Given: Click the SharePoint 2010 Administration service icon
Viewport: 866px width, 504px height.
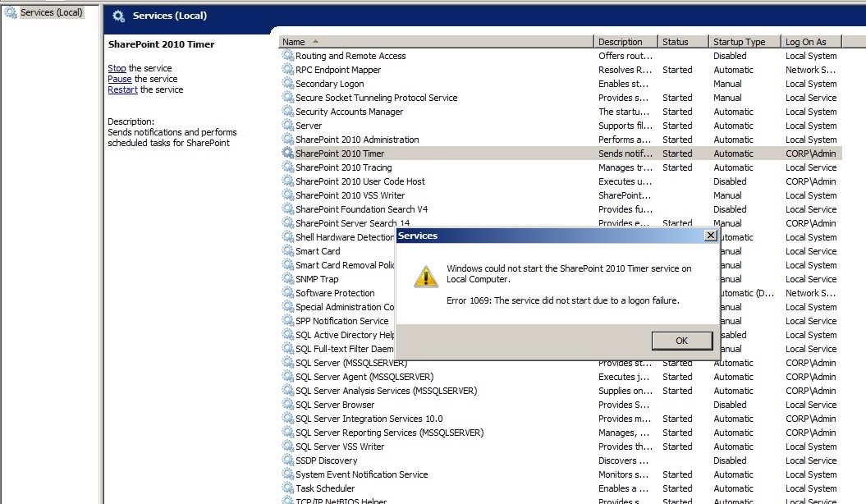Looking at the screenshot, I should [x=287, y=139].
